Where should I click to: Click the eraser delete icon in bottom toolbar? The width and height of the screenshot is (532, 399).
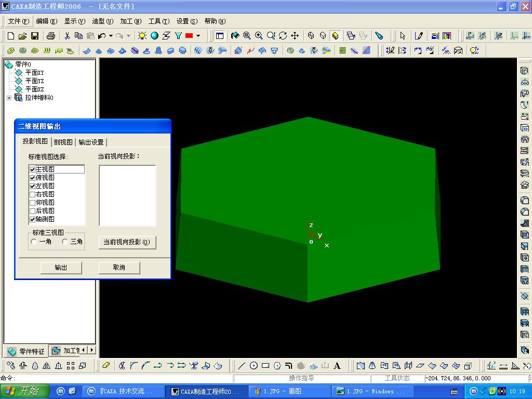pos(106,365)
